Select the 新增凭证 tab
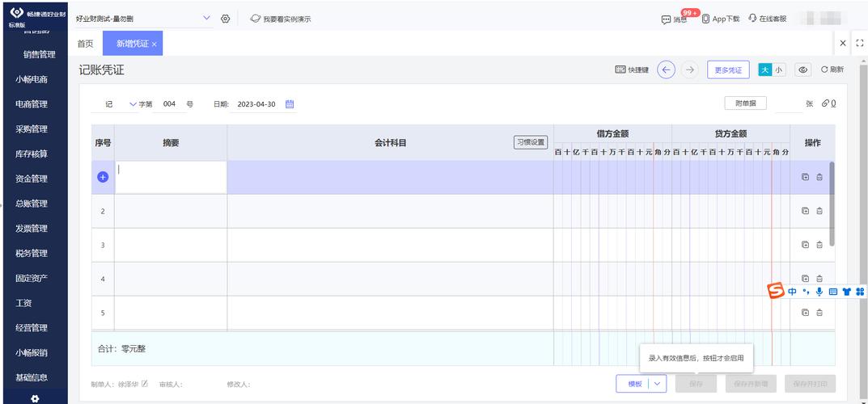 (x=133, y=44)
